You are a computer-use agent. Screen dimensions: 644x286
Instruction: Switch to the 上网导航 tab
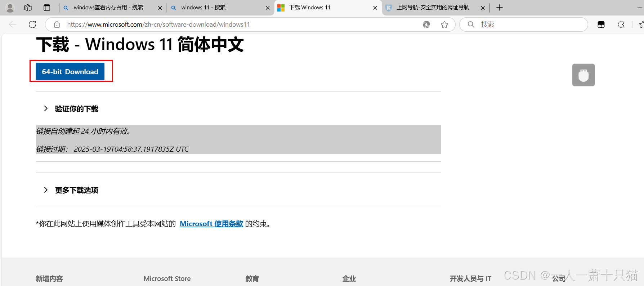[432, 8]
